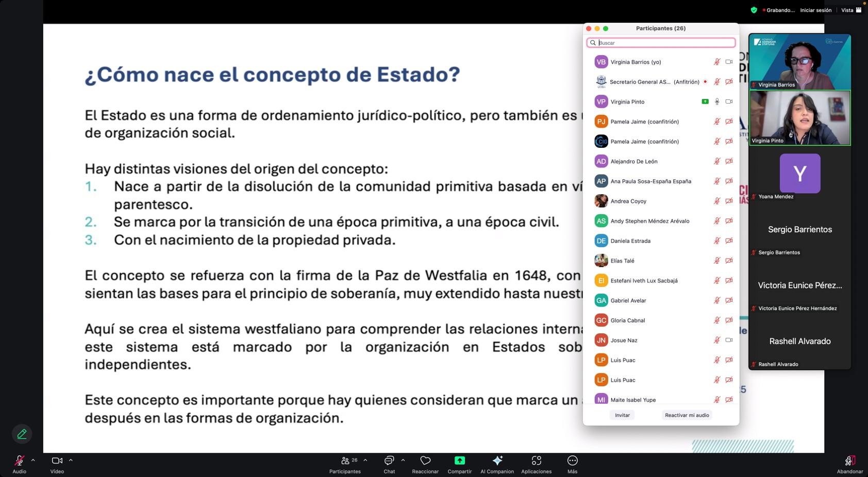Open the Vista layout menu
This screenshot has width=868, height=477.
coord(851,10)
